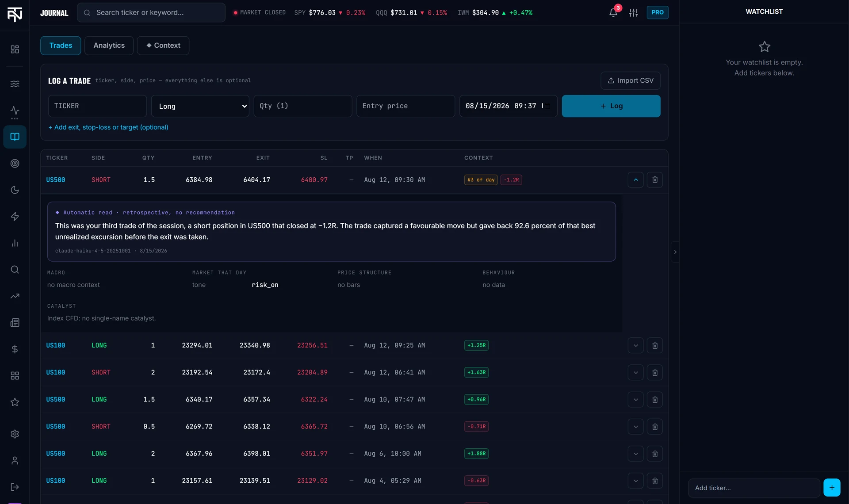849x504 pixels.
Task: Open the waves icon in sidebar
Action: click(15, 84)
